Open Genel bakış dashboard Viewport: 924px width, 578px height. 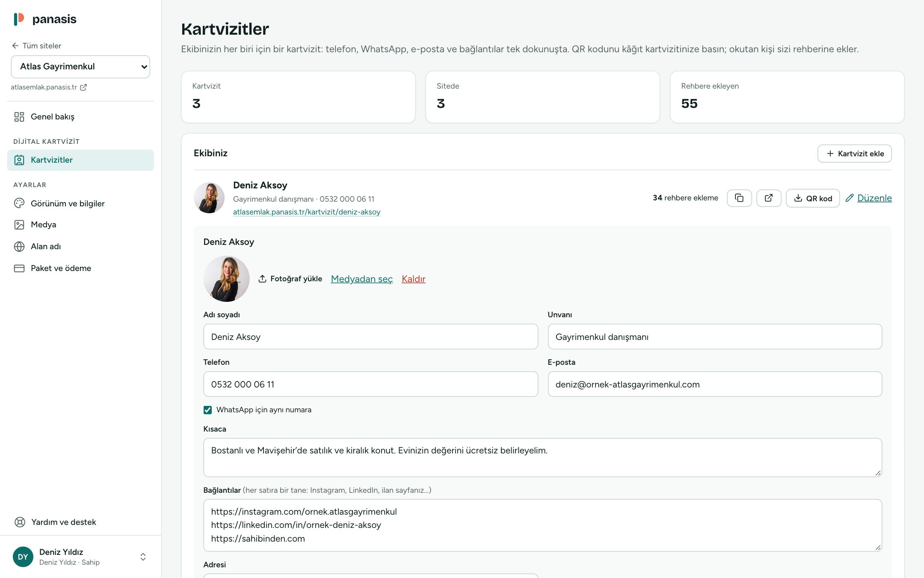[80, 117]
